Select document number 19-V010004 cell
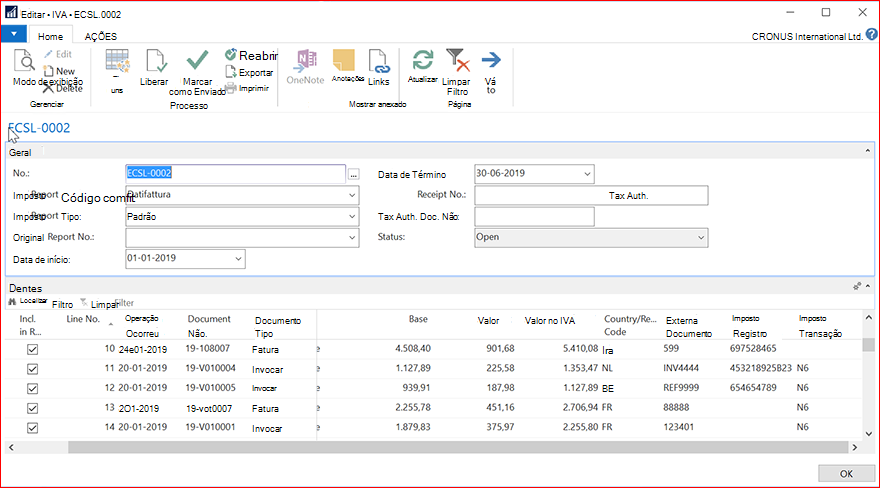The image size is (880, 488). (x=210, y=368)
